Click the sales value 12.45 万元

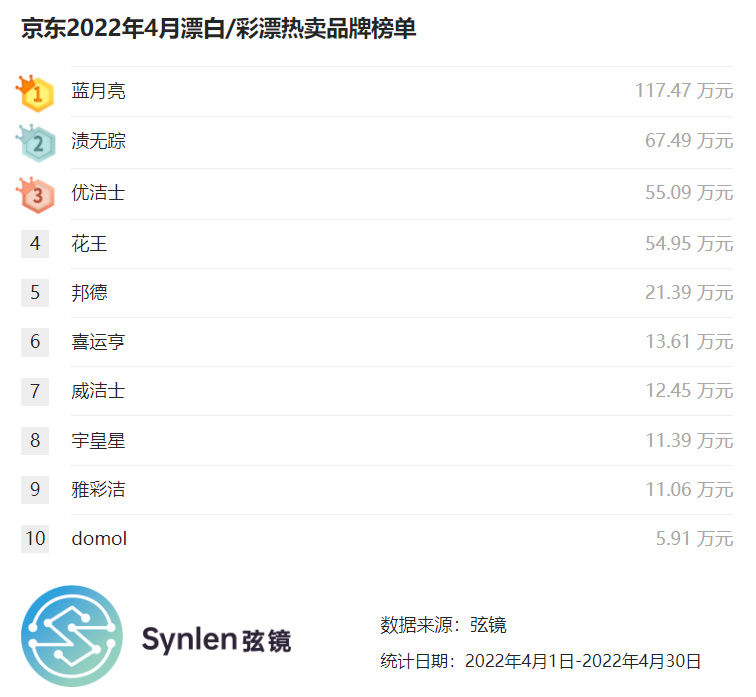coord(689,391)
